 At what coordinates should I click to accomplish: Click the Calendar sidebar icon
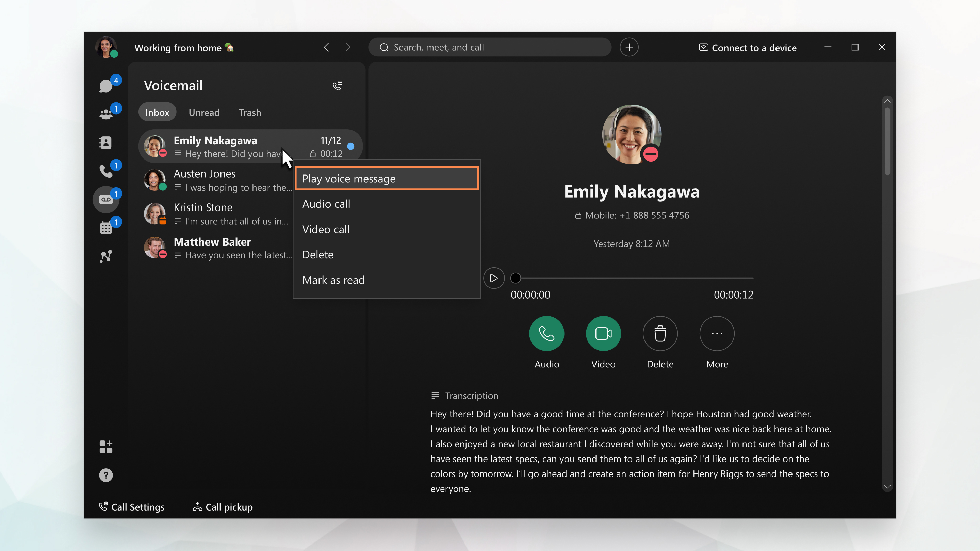106,228
